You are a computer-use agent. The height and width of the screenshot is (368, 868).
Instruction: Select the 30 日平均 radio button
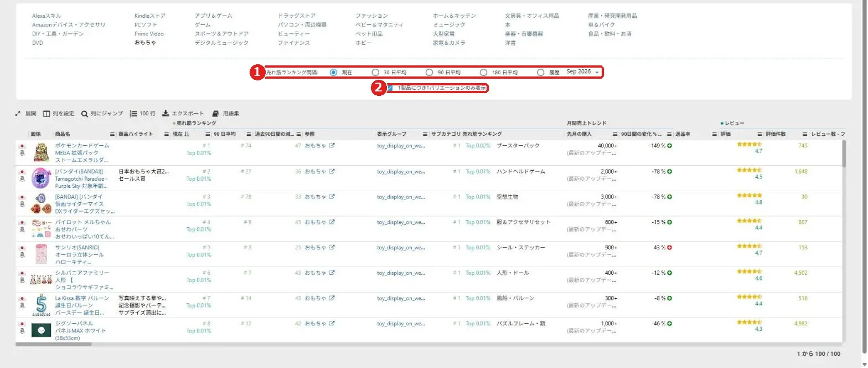coord(375,73)
